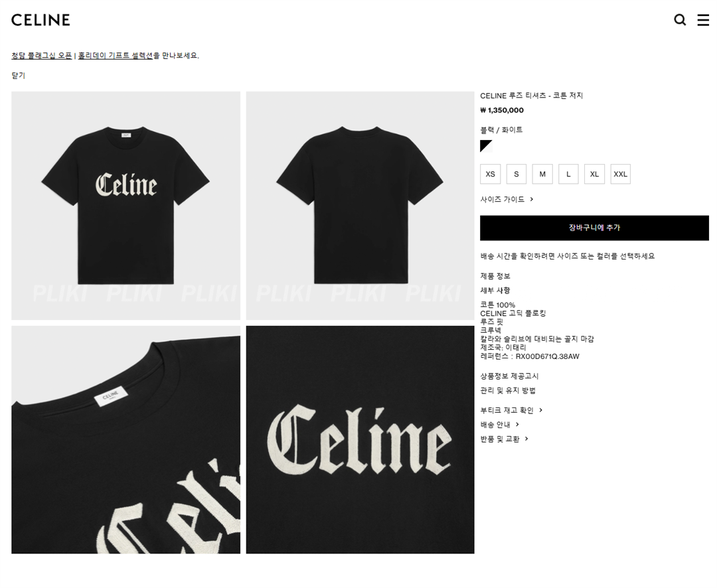
Task: Open the 사이즈 가이드 size guide
Action: coord(507,199)
